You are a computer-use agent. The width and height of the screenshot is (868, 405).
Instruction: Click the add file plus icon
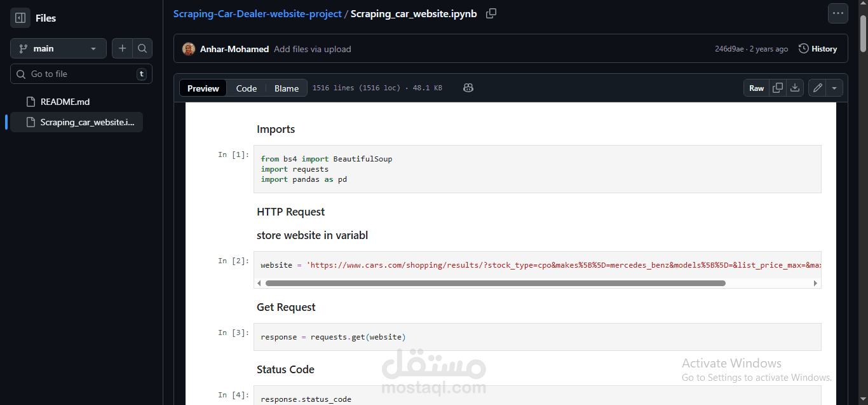(123, 48)
